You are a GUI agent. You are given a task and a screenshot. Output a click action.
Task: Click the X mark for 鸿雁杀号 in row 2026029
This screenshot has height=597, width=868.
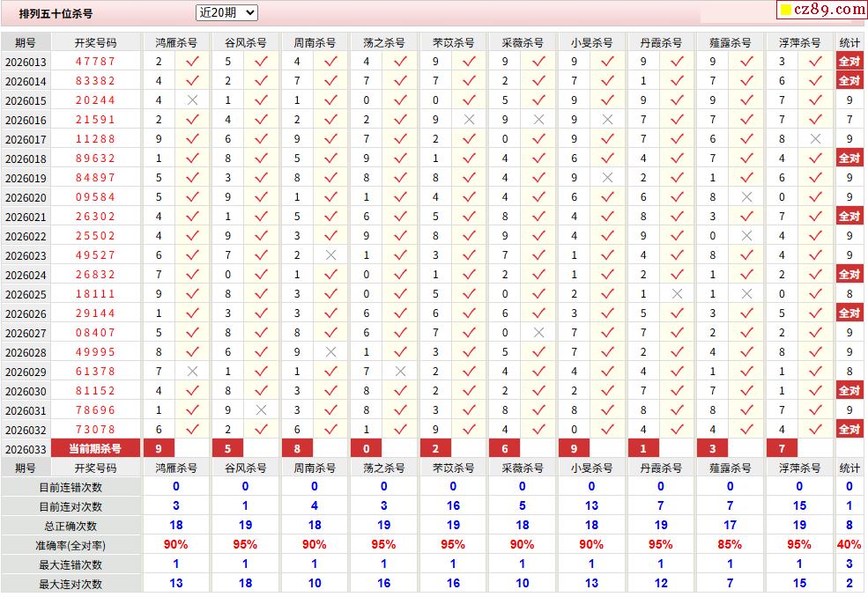click(192, 372)
